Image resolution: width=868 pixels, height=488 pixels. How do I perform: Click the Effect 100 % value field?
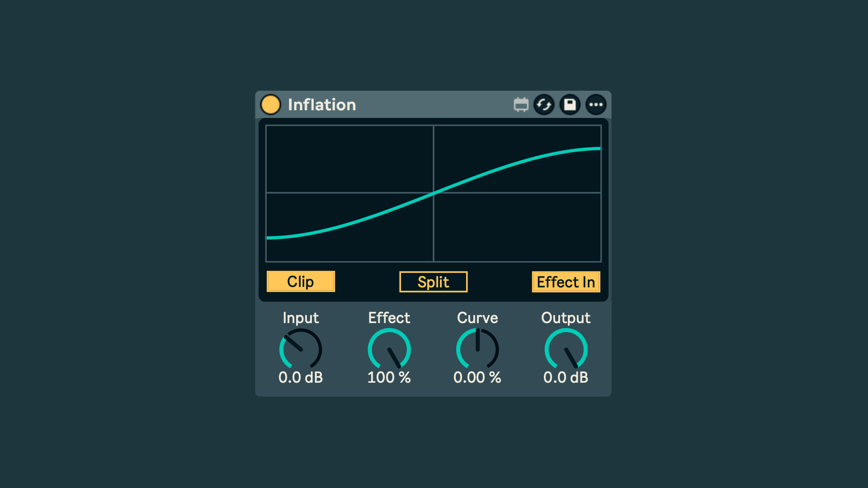(389, 377)
